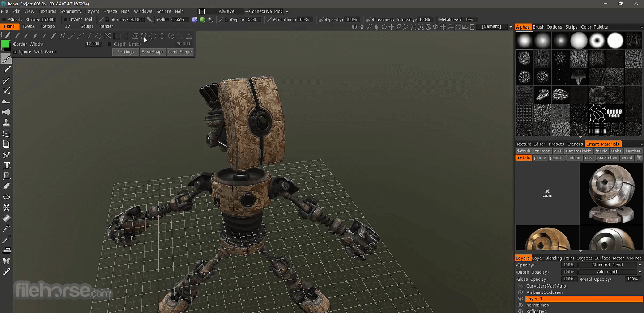Click the magnifier zoom icon in viewport toolbar

tap(399, 27)
